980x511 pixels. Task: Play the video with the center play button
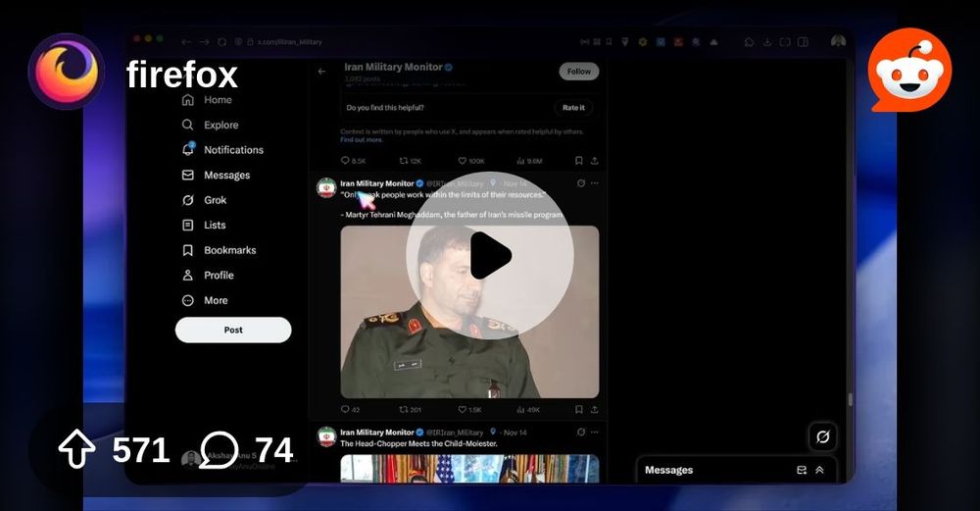490,255
